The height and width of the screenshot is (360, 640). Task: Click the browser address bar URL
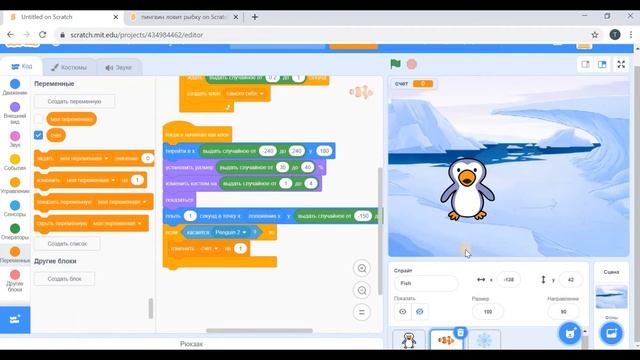(136, 35)
